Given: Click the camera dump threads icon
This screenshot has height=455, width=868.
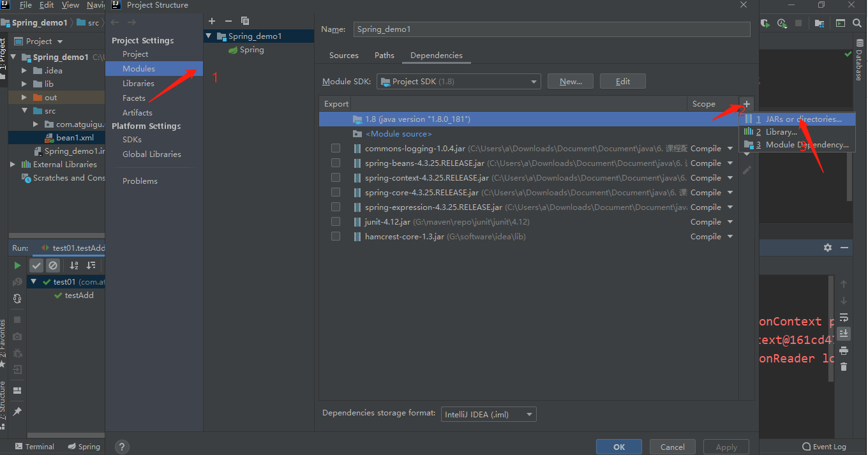Looking at the screenshot, I should click(17, 336).
